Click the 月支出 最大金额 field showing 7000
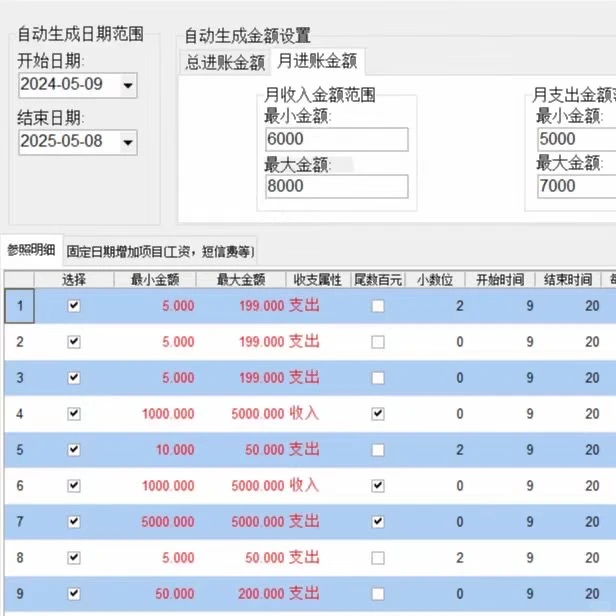 pyautogui.click(x=576, y=186)
